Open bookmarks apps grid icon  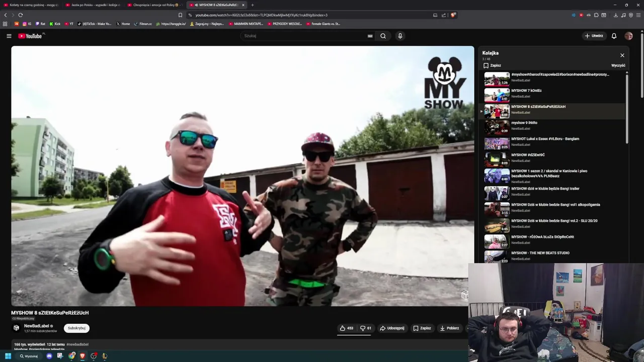[5, 24]
